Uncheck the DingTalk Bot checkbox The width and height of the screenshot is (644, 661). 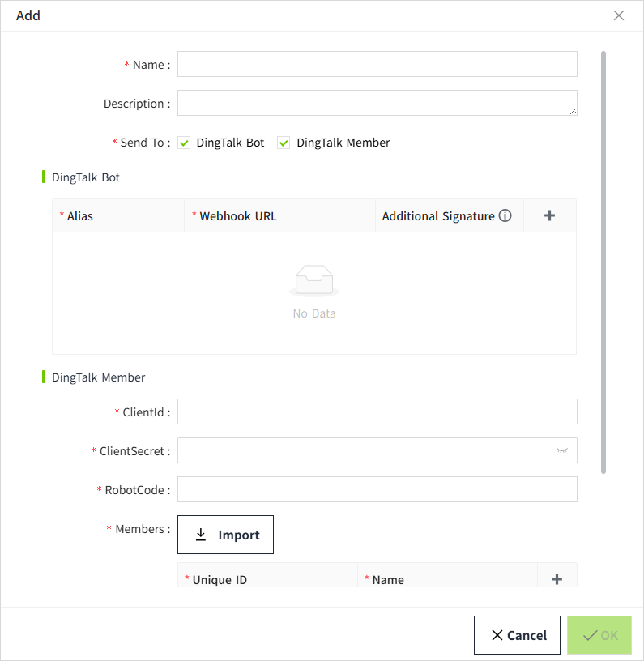[x=184, y=143]
